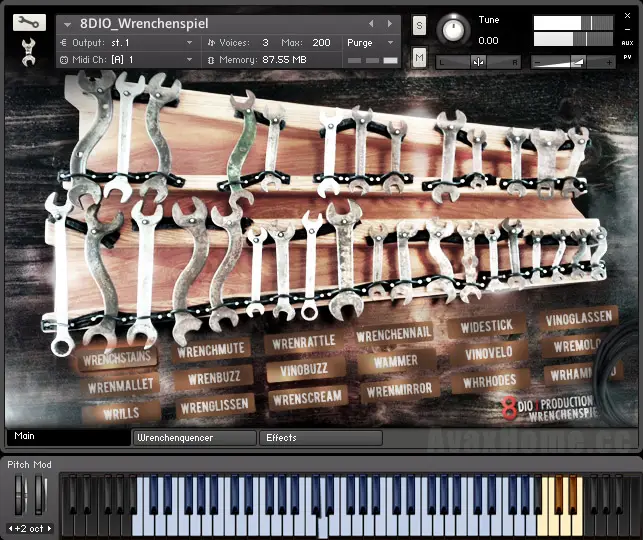643x540 pixels.
Task: Click the volume minus button
Action: pos(538,63)
